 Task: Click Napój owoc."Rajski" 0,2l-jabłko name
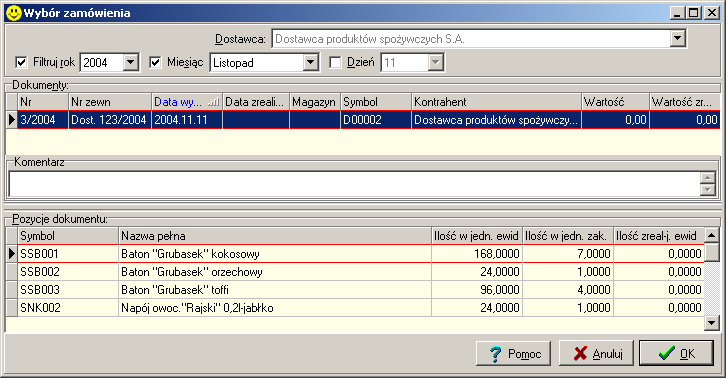(275, 308)
